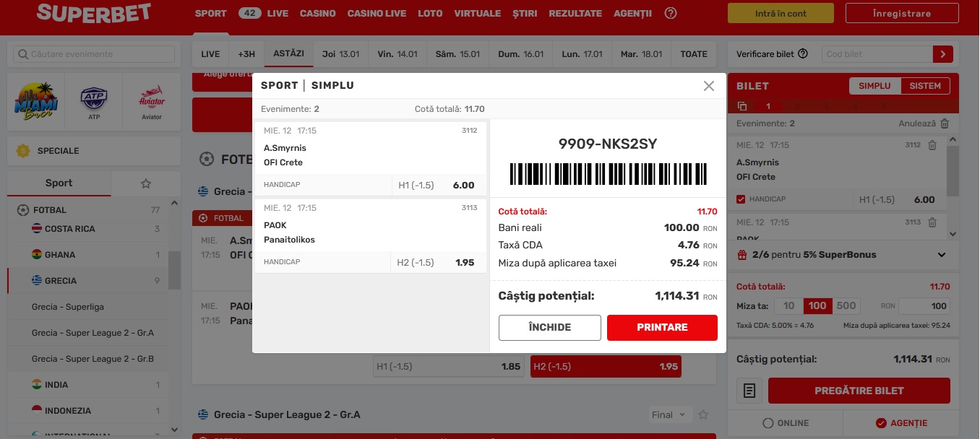Click the Înregistrare button
This screenshot has width=980, height=439.
902,14
